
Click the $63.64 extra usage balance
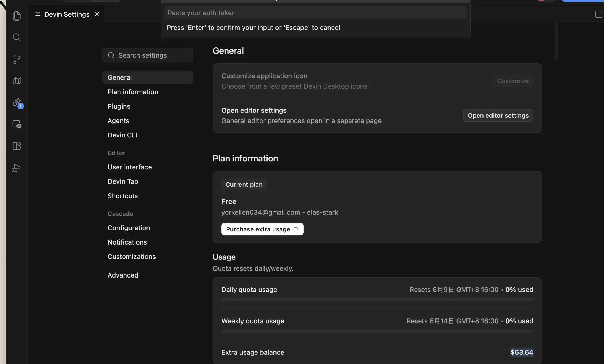(x=522, y=352)
